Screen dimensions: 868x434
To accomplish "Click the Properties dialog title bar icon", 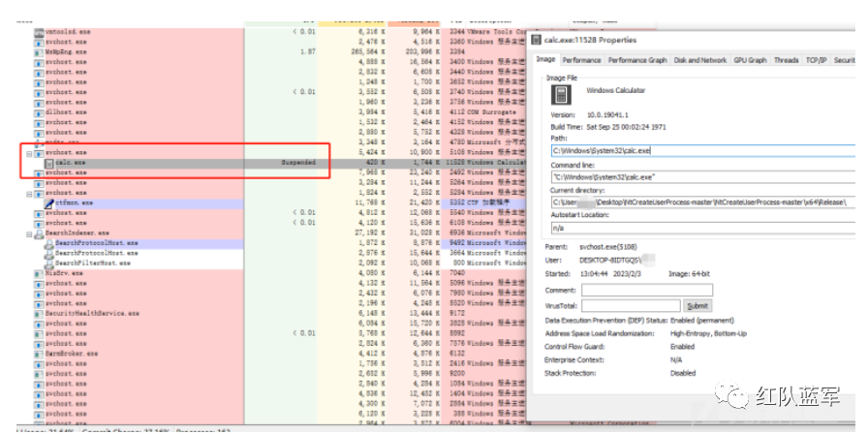I will point(536,40).
